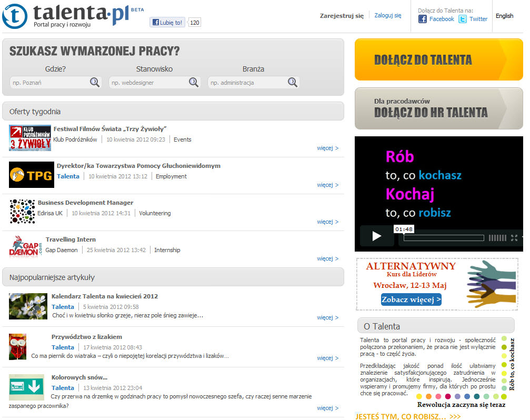This screenshot has width=530, height=420.
Task: Focus the Branża industry search field
Action: (254, 83)
